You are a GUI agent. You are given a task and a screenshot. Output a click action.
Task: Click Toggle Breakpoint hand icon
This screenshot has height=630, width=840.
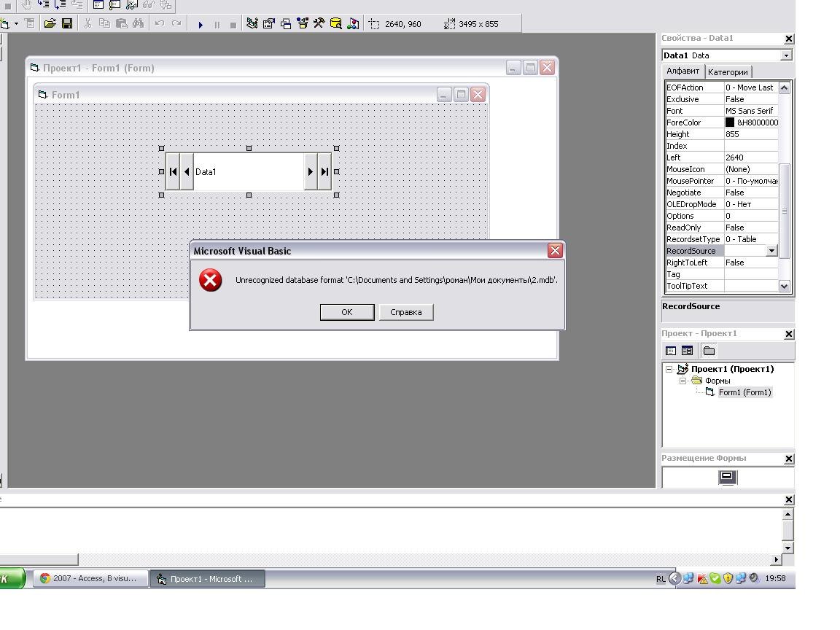(x=27, y=5)
